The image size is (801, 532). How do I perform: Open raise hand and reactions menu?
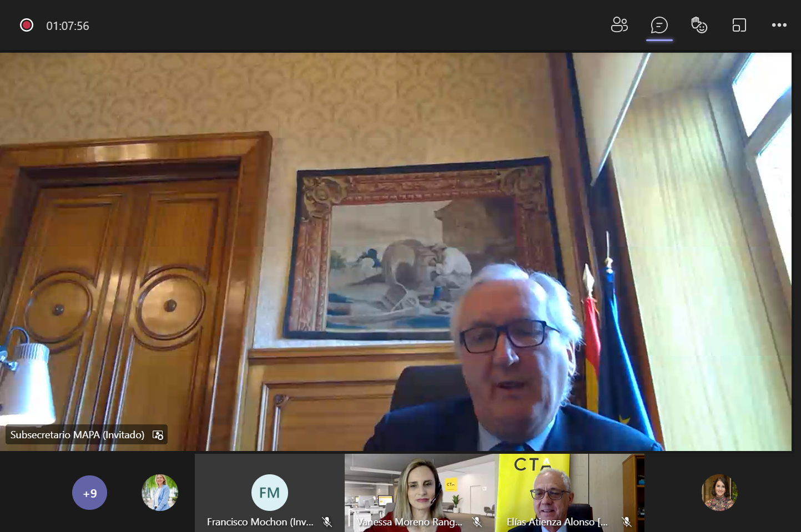pos(699,25)
